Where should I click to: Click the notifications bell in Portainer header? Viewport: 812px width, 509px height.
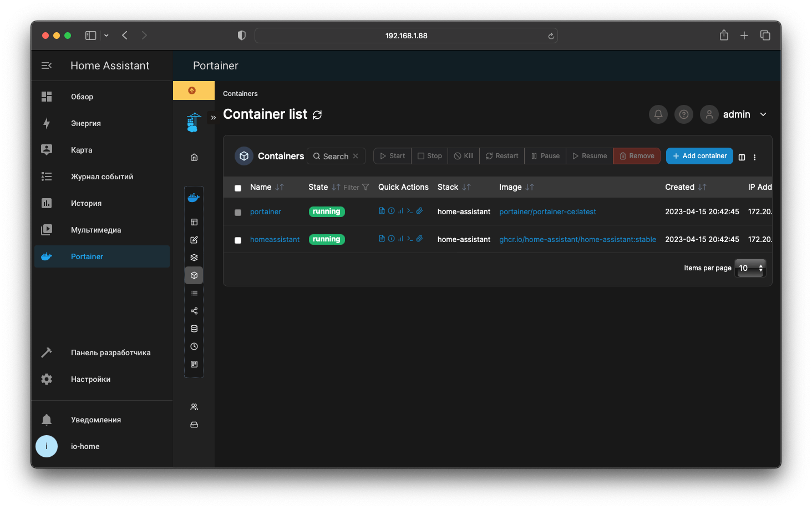pos(658,114)
